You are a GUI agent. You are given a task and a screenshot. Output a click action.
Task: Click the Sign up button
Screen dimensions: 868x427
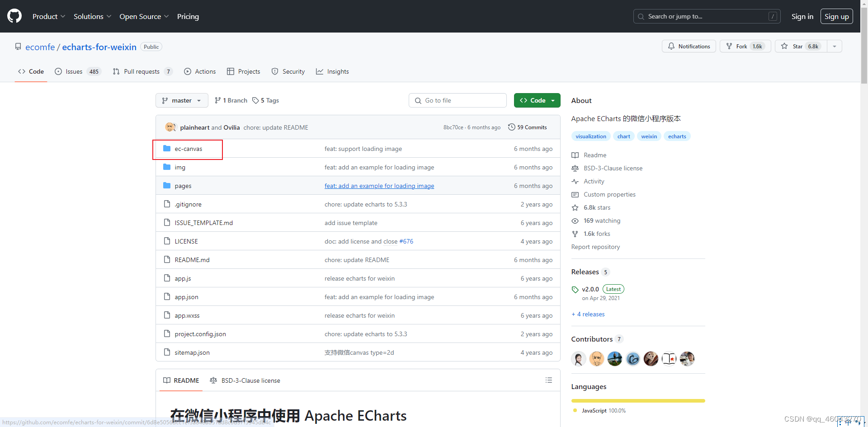tap(836, 16)
